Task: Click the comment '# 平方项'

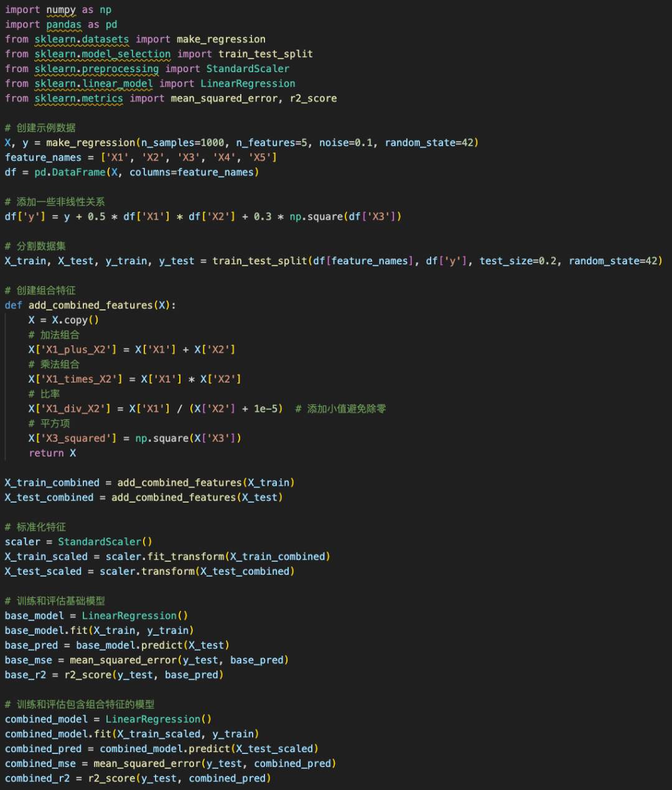Action: [x=49, y=424]
